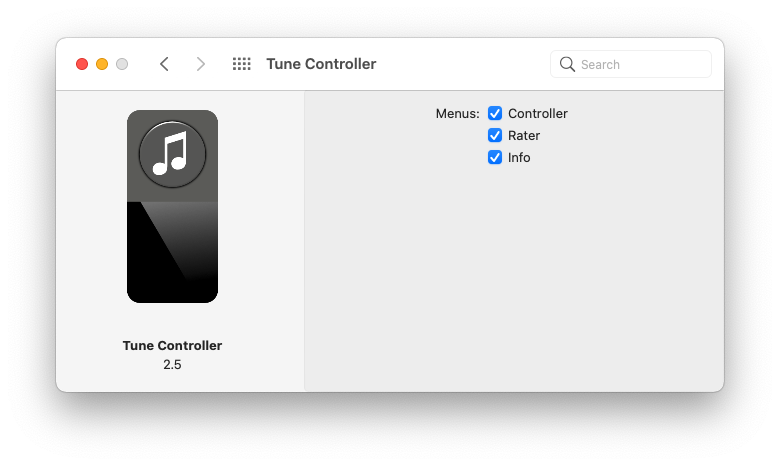Close the Tune Controller window
Viewport: 780px width, 466px height.
click(82, 64)
